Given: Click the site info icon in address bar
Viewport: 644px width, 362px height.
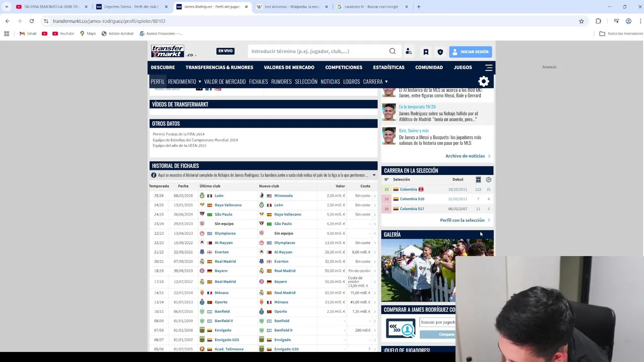Looking at the screenshot, I should click(46, 21).
